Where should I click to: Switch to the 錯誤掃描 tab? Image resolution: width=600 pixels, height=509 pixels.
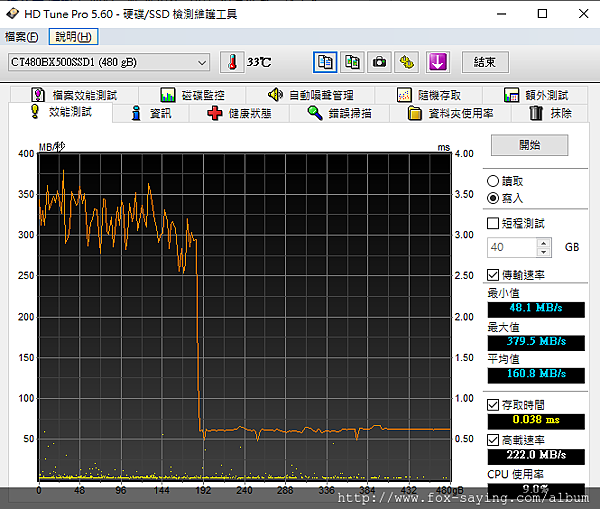339,113
